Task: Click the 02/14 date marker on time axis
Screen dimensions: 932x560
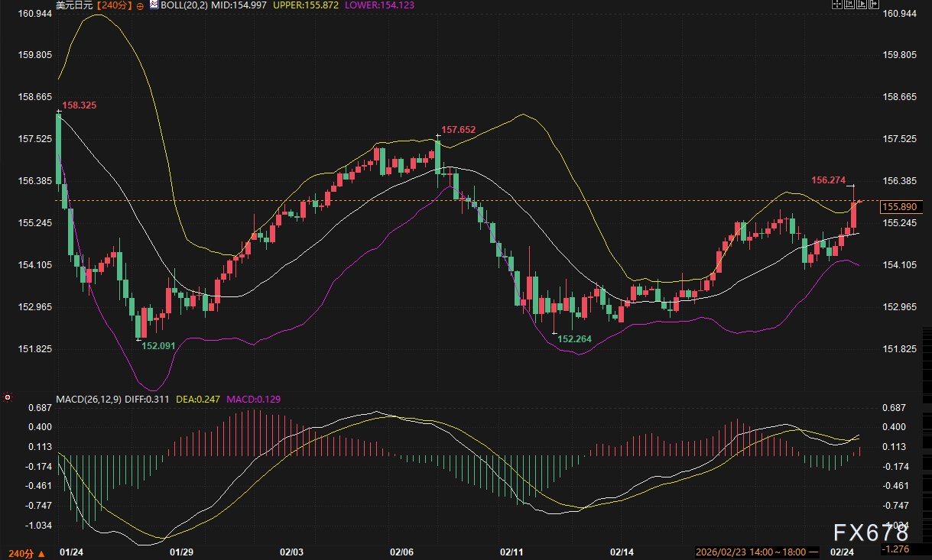Action: [x=622, y=552]
